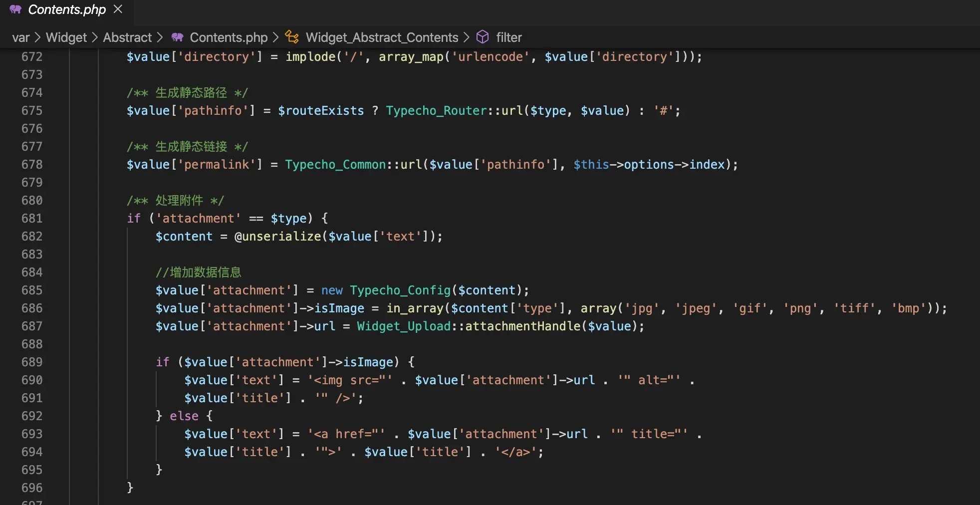980x505 pixels.
Task: Click the '//增加数据信息' comment
Action: tap(198, 272)
